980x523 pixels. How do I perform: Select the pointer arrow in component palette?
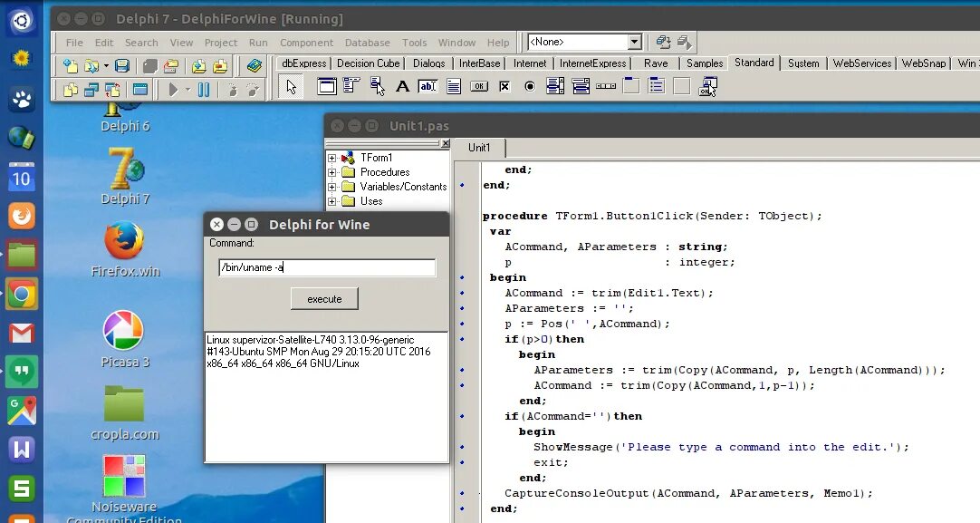coord(292,86)
